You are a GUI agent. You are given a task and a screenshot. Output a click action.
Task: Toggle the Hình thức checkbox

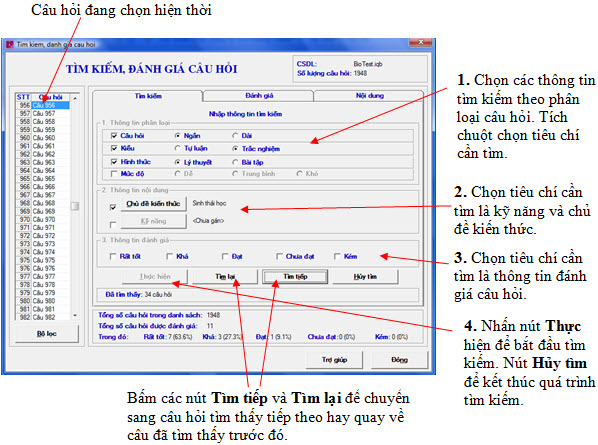click(114, 162)
